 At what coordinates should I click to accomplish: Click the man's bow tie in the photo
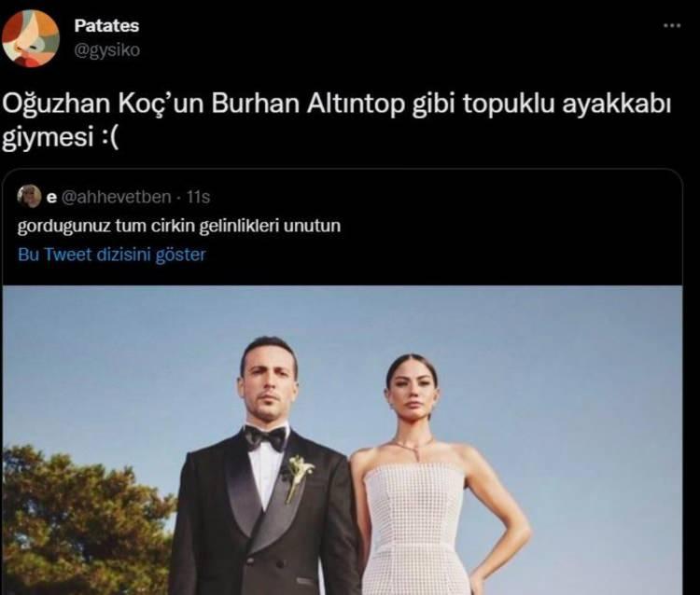click(265, 438)
